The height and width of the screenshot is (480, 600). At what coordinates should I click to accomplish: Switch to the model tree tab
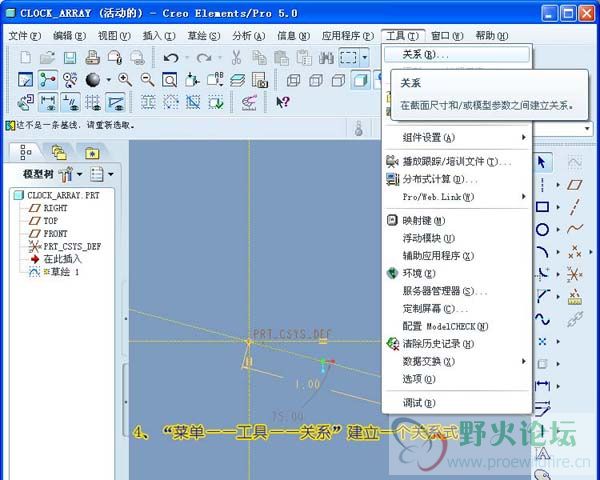point(26,152)
